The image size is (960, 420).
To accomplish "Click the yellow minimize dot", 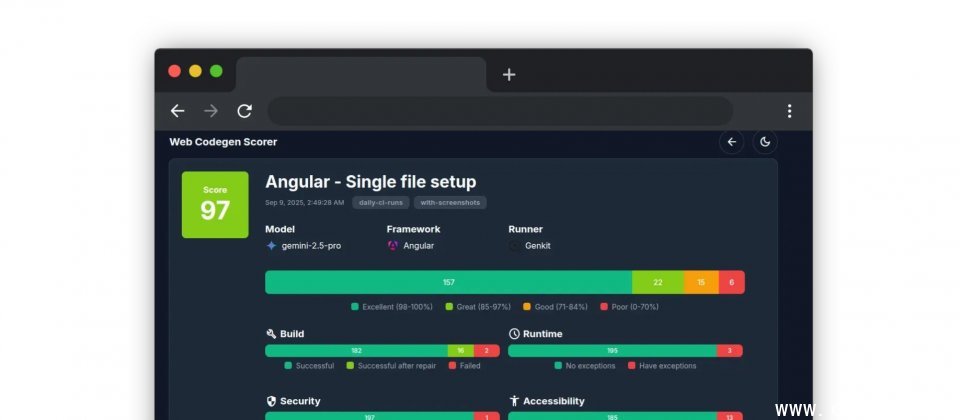I will tap(195, 71).
